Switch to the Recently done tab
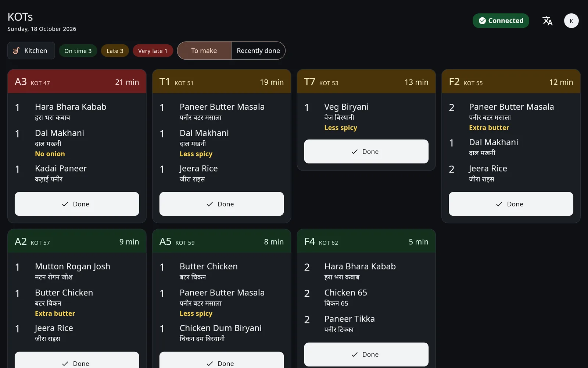 point(258,51)
